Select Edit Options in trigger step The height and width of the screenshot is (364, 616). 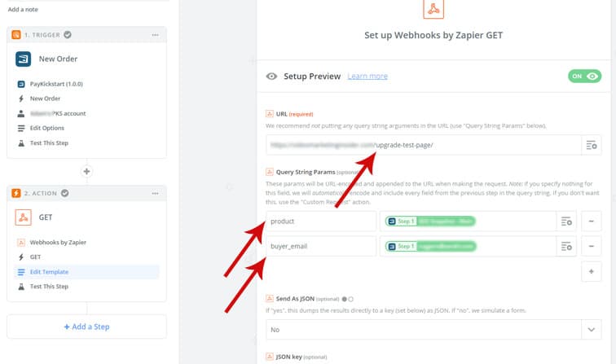[47, 128]
